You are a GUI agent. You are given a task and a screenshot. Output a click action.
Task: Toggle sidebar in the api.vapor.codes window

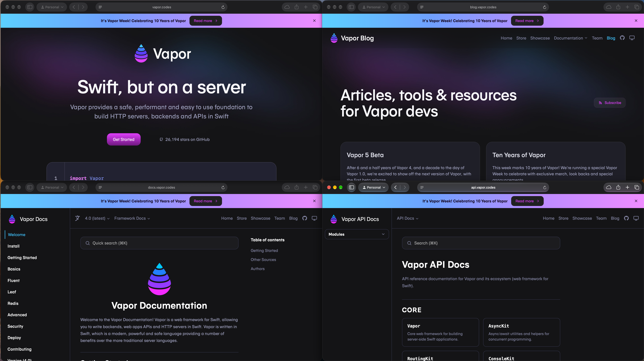click(x=351, y=187)
